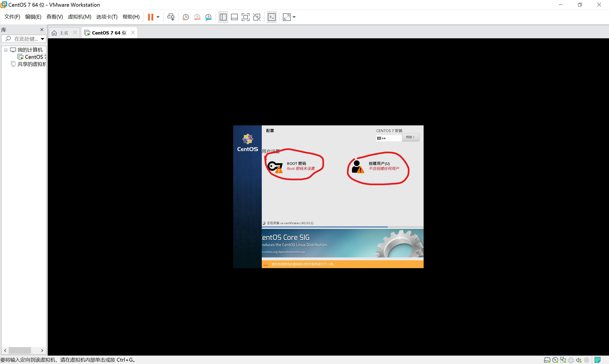Screen dimensions: 609x364
Task: Click the library horizontal scrollbar thumb
Action: click(20, 350)
